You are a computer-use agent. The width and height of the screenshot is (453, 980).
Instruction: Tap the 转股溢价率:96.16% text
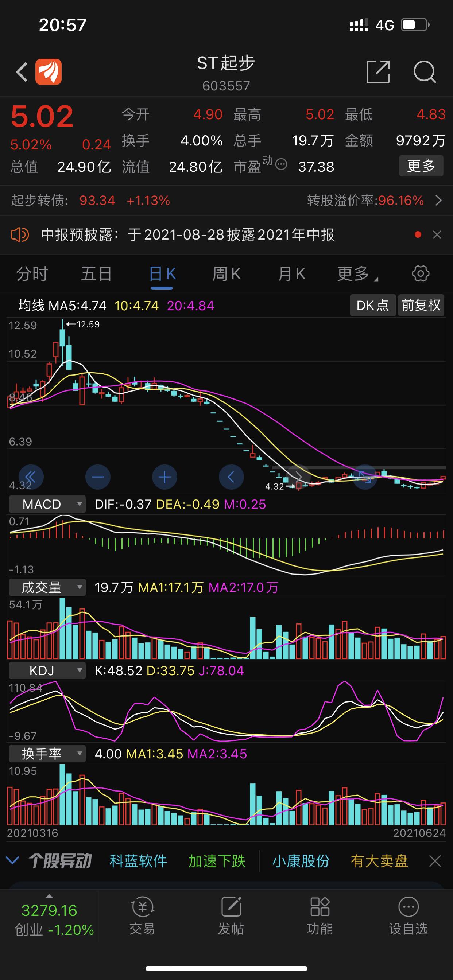click(365, 200)
